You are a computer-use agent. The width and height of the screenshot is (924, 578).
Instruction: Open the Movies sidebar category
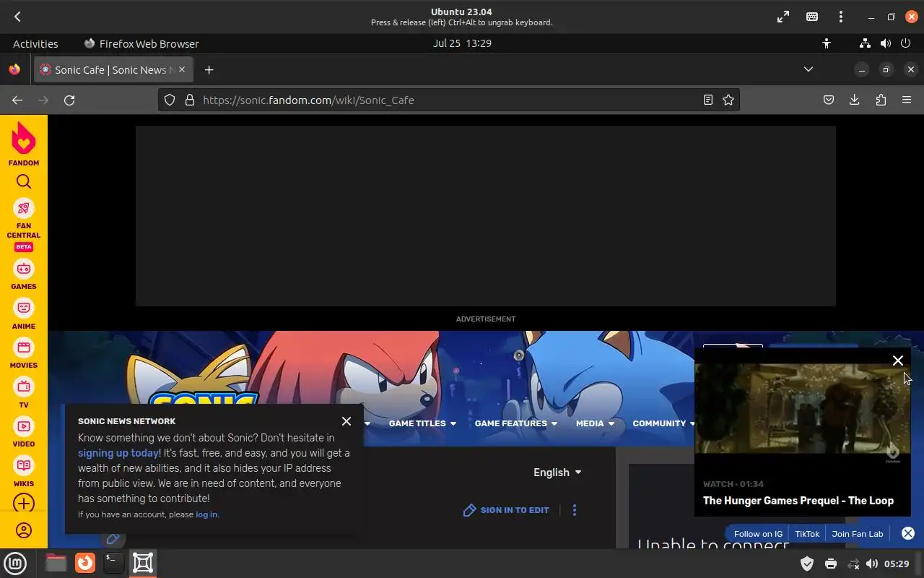pyautogui.click(x=24, y=353)
